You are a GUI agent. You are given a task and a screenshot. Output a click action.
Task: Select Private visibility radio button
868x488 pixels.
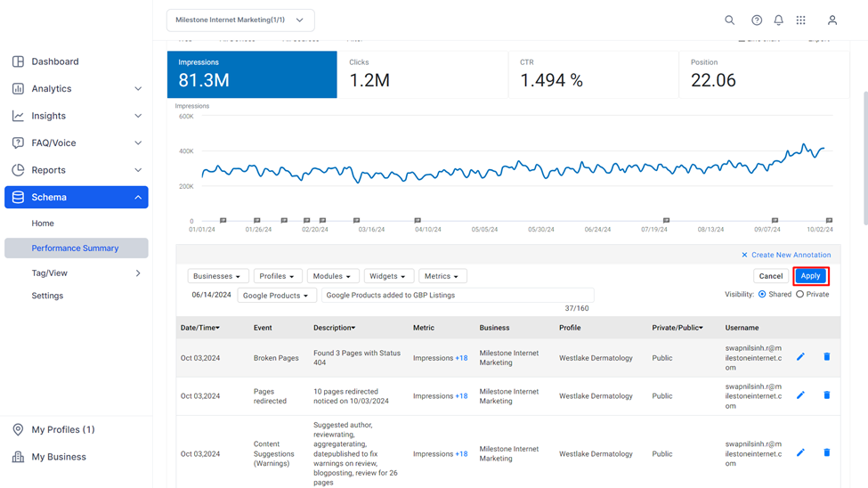[x=800, y=294]
